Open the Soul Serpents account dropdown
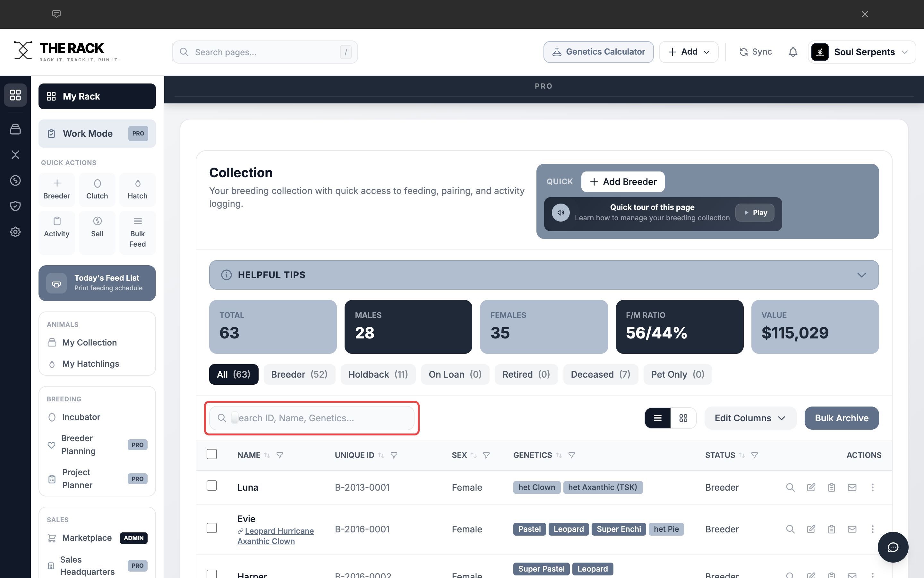 pos(862,52)
